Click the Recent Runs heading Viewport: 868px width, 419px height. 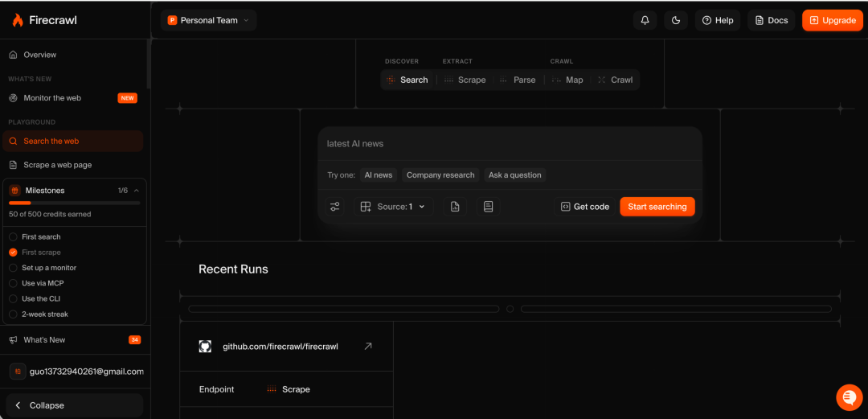pyautogui.click(x=233, y=269)
